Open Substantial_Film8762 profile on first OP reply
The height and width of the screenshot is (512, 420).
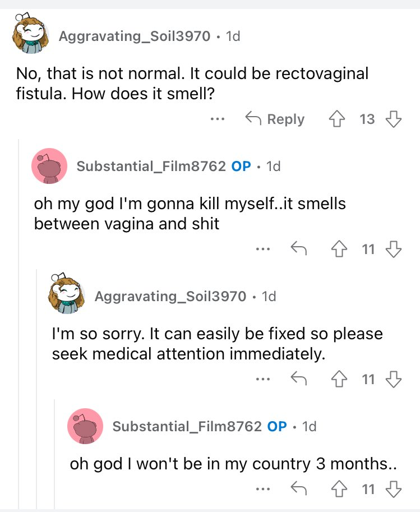click(151, 166)
